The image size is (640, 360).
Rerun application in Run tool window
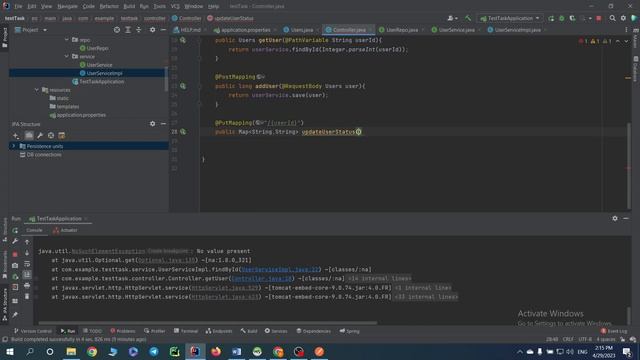point(15,231)
